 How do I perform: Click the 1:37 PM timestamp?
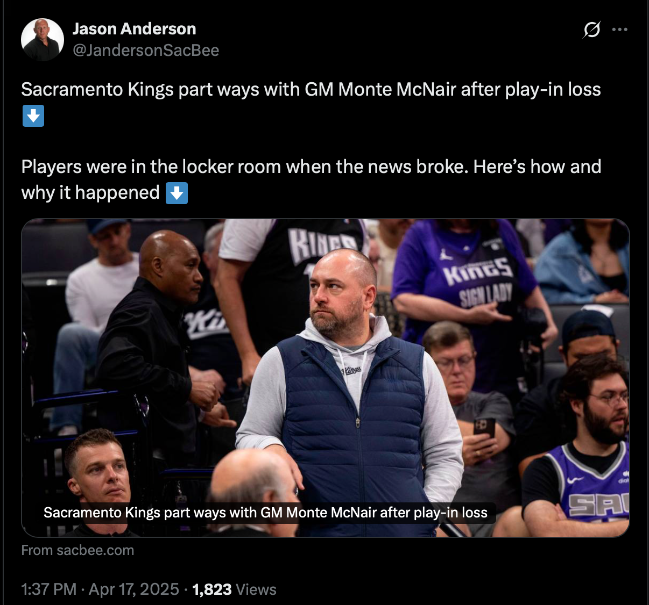49,589
